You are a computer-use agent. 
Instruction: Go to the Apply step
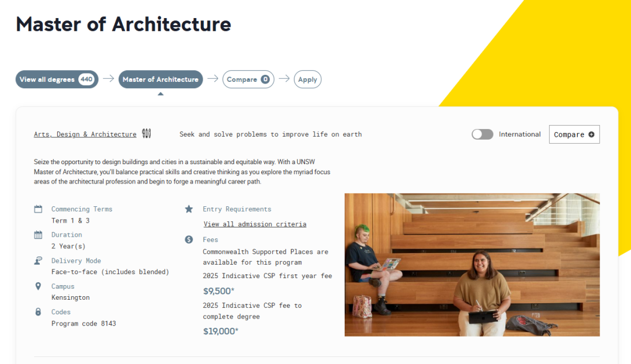click(307, 79)
